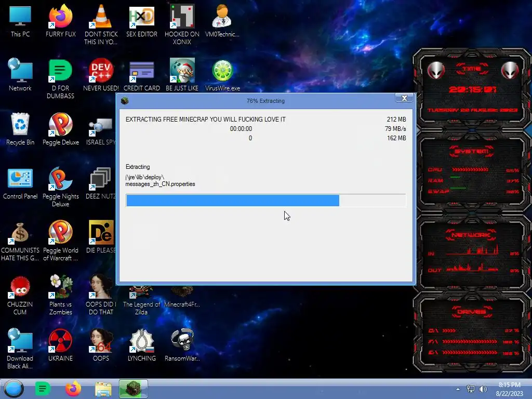This screenshot has width=532, height=399.
Task: Click the 79 MB/s speed value
Action: tap(395, 129)
